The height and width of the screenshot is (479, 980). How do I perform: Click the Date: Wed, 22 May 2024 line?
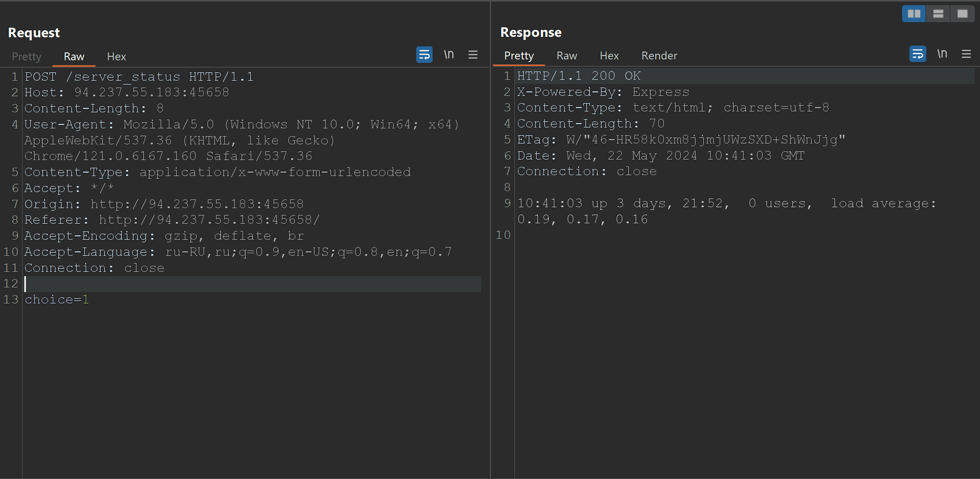(661, 156)
